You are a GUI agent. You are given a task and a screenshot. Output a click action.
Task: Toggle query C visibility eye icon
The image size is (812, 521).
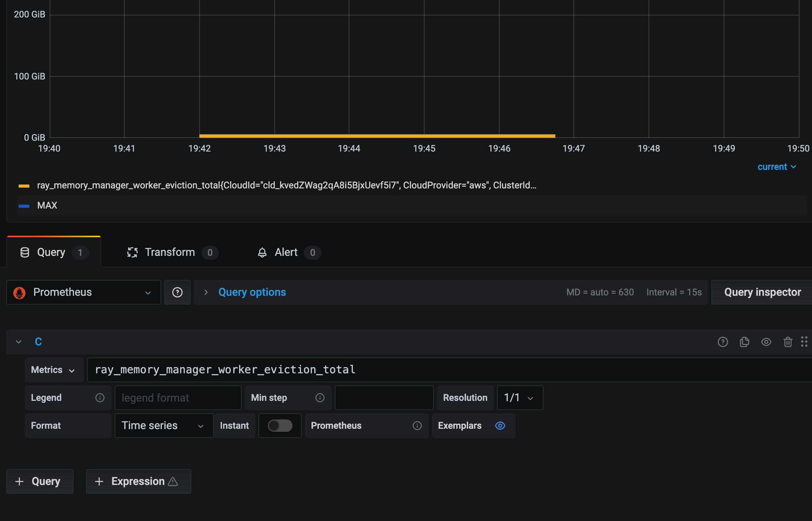click(766, 342)
